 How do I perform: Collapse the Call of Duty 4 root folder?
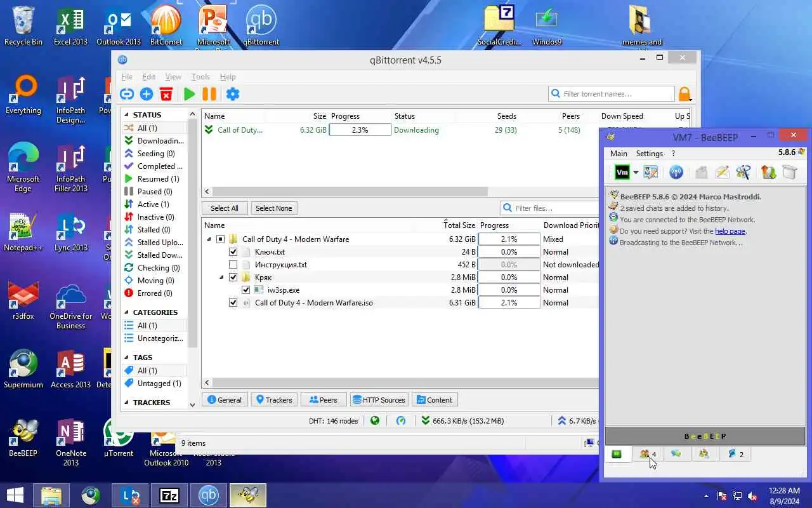pyautogui.click(x=209, y=239)
